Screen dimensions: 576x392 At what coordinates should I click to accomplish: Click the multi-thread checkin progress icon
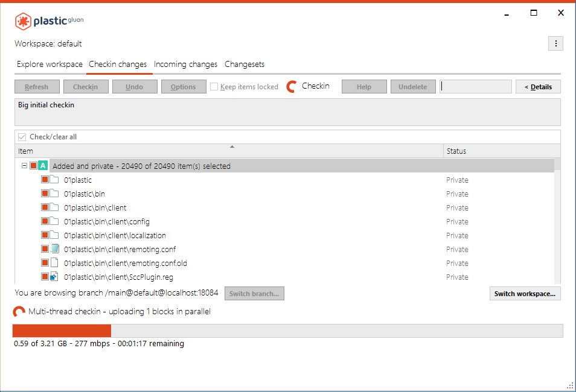click(x=18, y=312)
